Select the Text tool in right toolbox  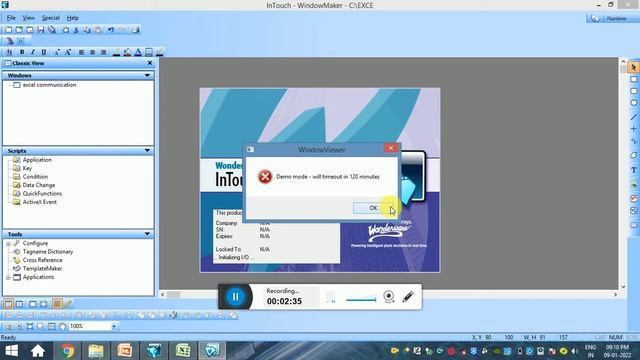point(633,170)
